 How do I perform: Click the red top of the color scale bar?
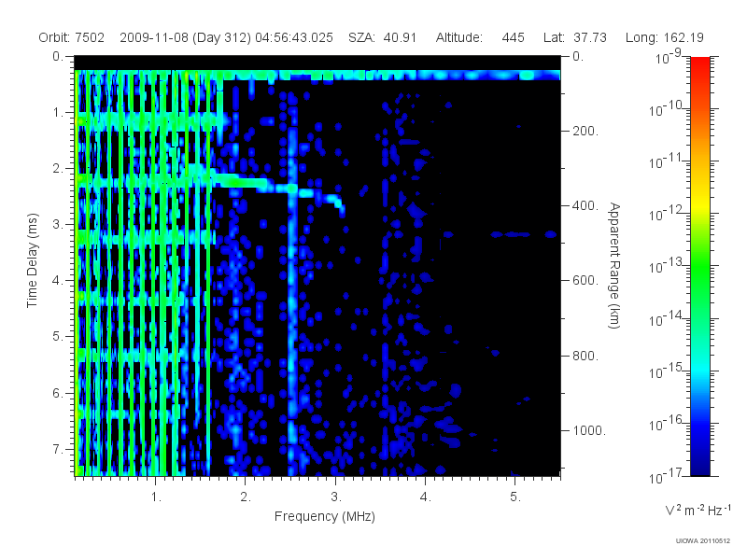click(x=700, y=64)
